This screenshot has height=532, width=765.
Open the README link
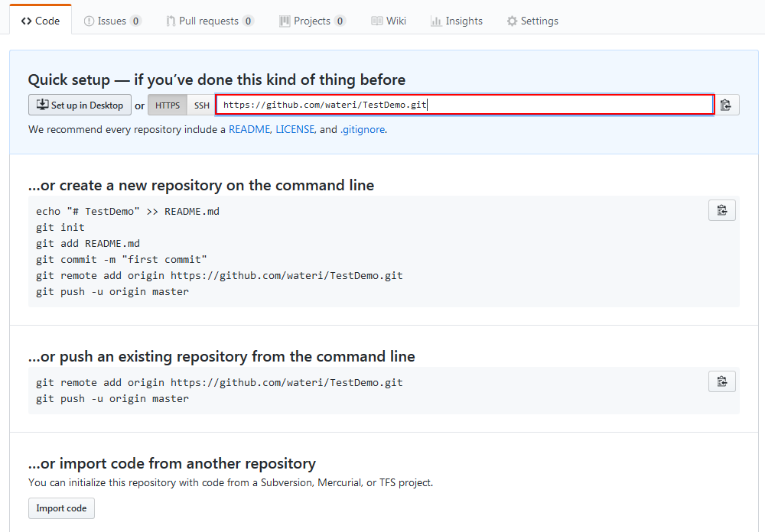(x=249, y=129)
